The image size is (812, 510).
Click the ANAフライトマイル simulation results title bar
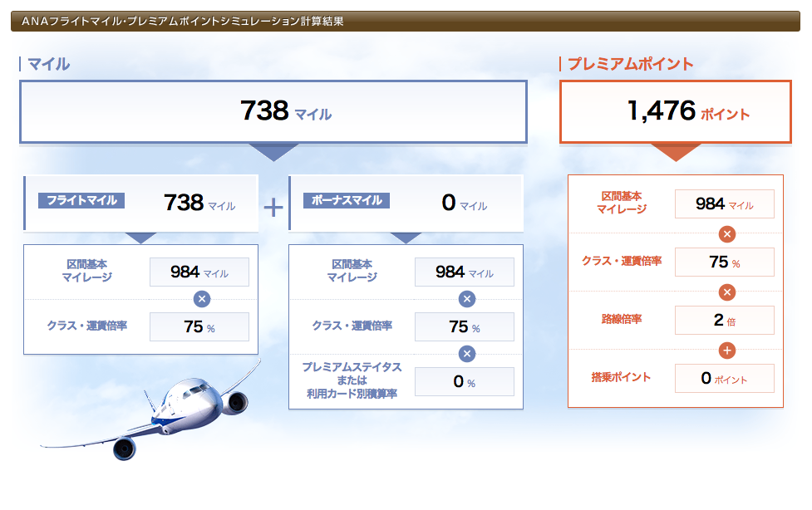pyautogui.click(x=406, y=22)
